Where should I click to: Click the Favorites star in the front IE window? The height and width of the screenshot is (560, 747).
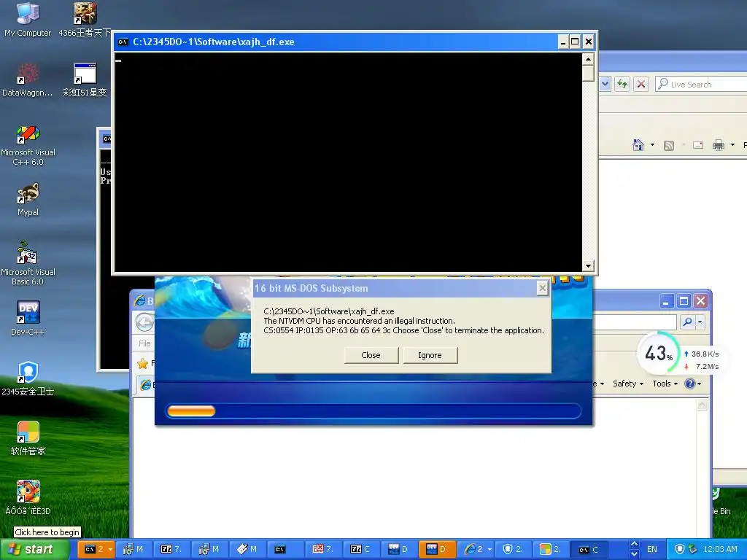pyautogui.click(x=142, y=364)
